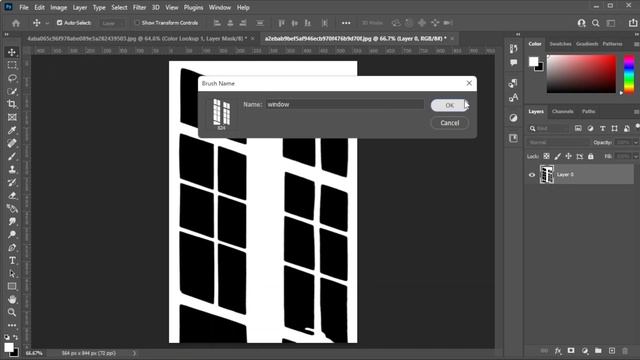The height and width of the screenshot is (360, 640).
Task: Select the Spot Healing Brush tool
Action: click(x=12, y=143)
